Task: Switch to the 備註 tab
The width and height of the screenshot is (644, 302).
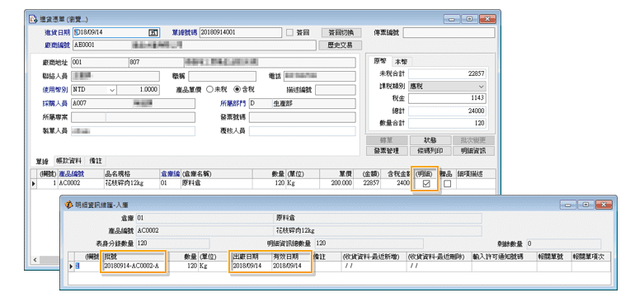Action: (x=96, y=161)
